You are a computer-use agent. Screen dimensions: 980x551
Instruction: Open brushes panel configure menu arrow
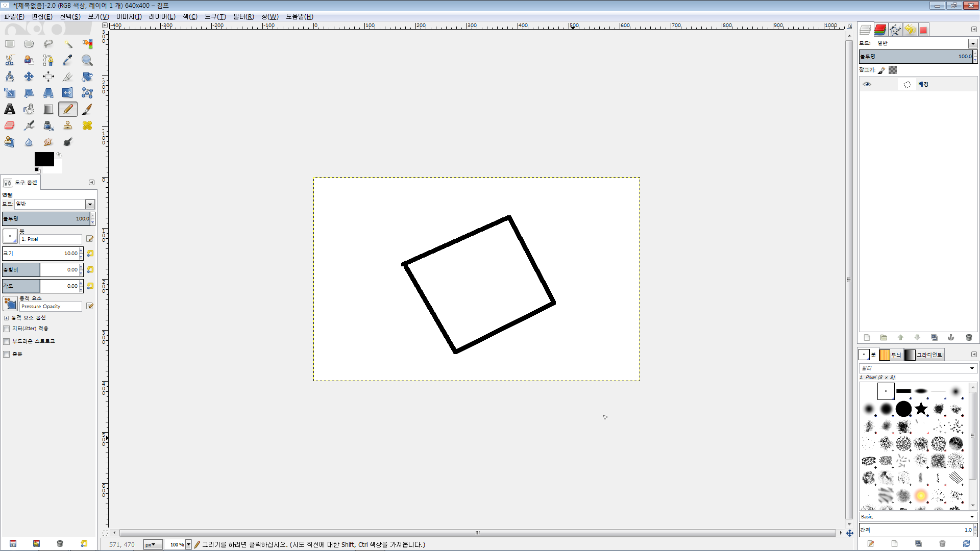tap(974, 355)
